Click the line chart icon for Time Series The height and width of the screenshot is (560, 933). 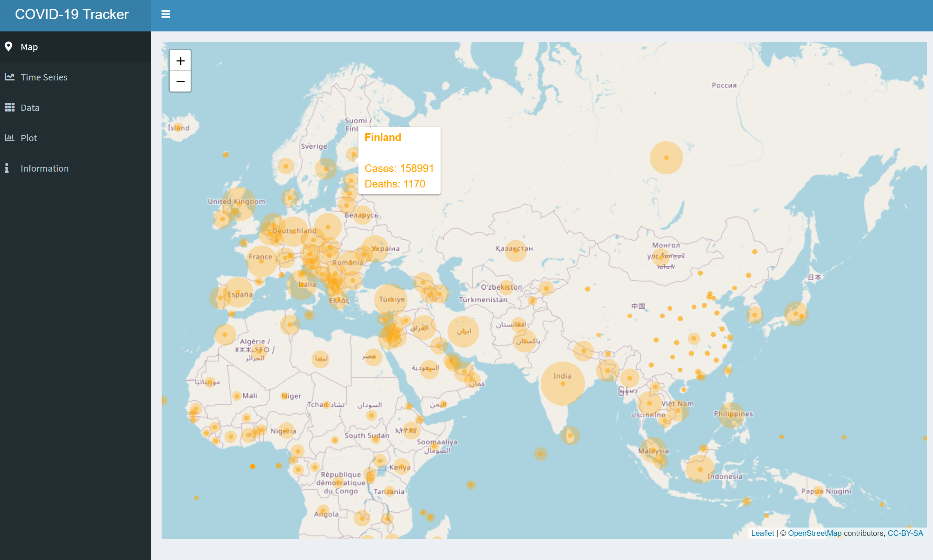[x=9, y=77]
